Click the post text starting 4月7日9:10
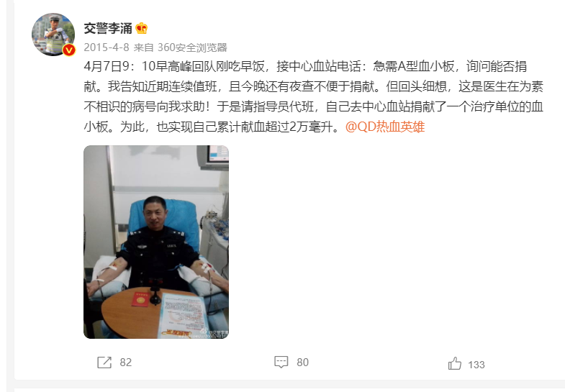The image size is (565, 392). 314,96
